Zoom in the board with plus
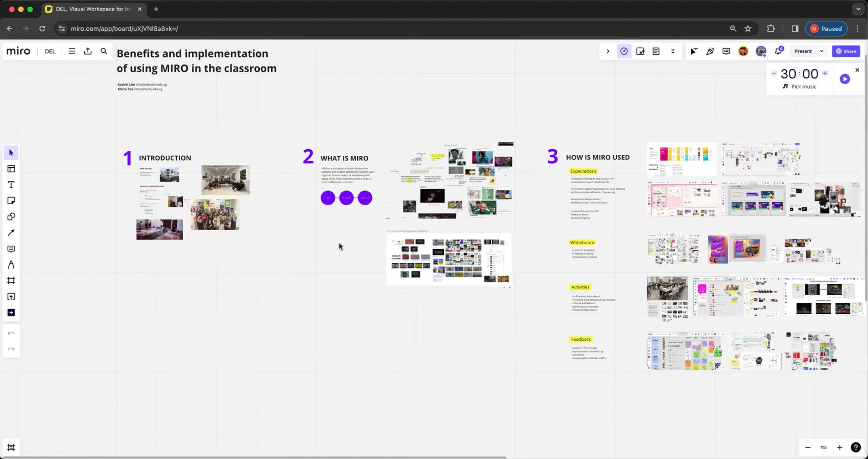Image resolution: width=868 pixels, height=459 pixels. pyautogui.click(x=839, y=447)
